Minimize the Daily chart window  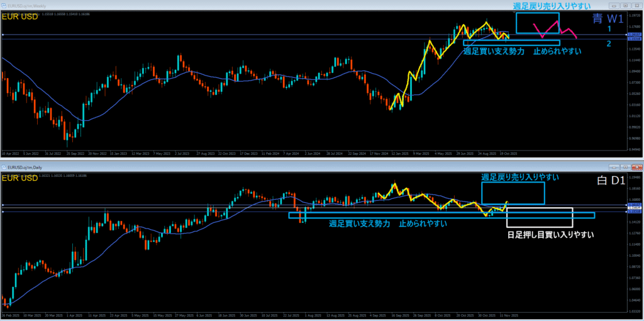click(x=615, y=167)
